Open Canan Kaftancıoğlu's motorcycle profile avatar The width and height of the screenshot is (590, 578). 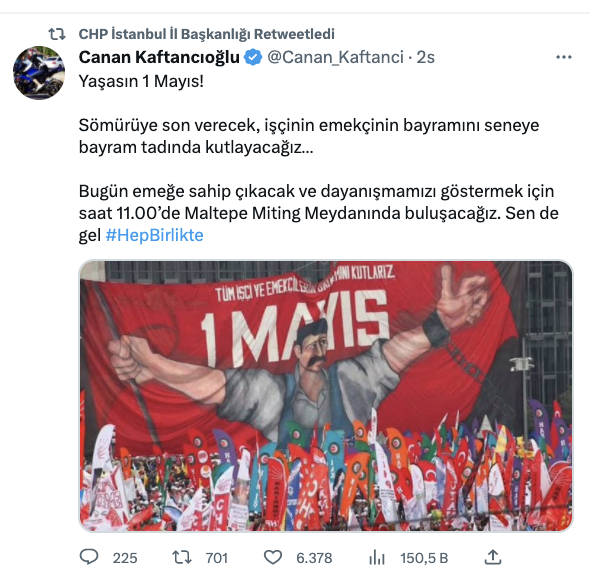pos(39,73)
